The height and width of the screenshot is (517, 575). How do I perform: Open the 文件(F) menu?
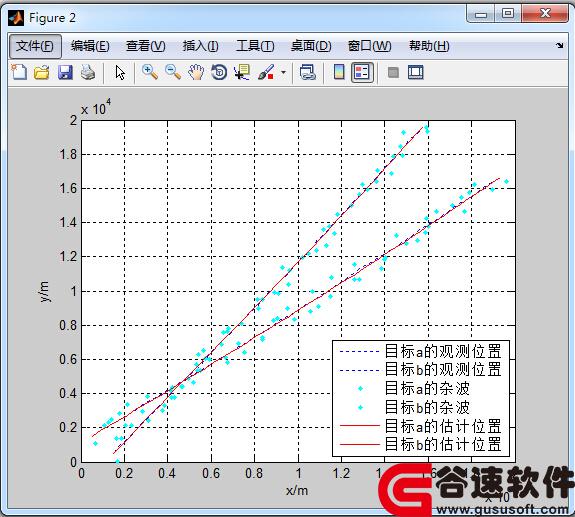pos(35,46)
